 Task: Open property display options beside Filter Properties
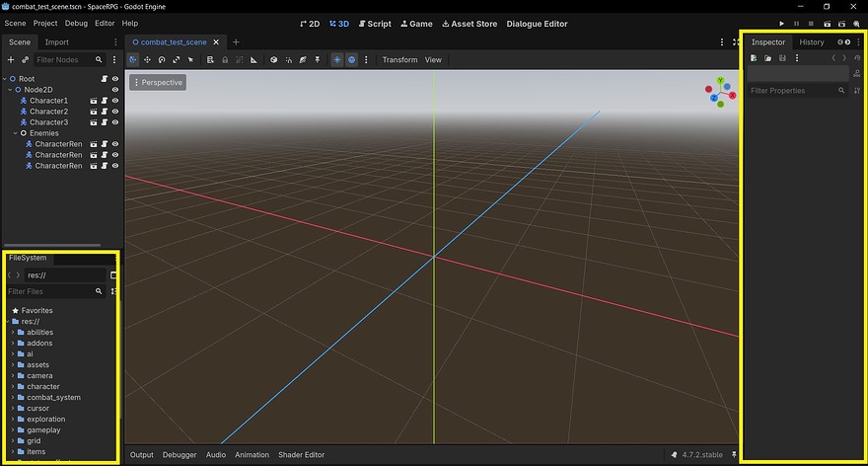pos(857,90)
